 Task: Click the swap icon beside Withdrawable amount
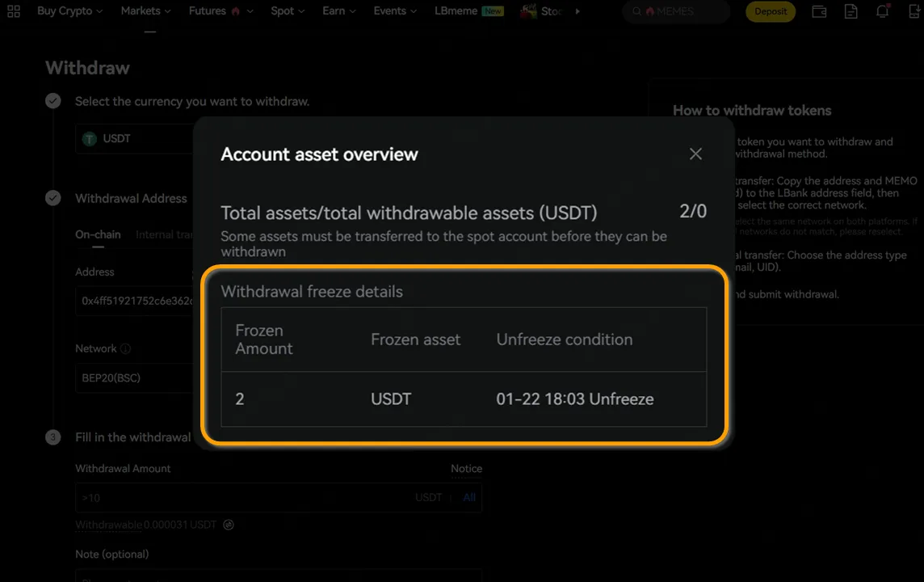pos(229,525)
